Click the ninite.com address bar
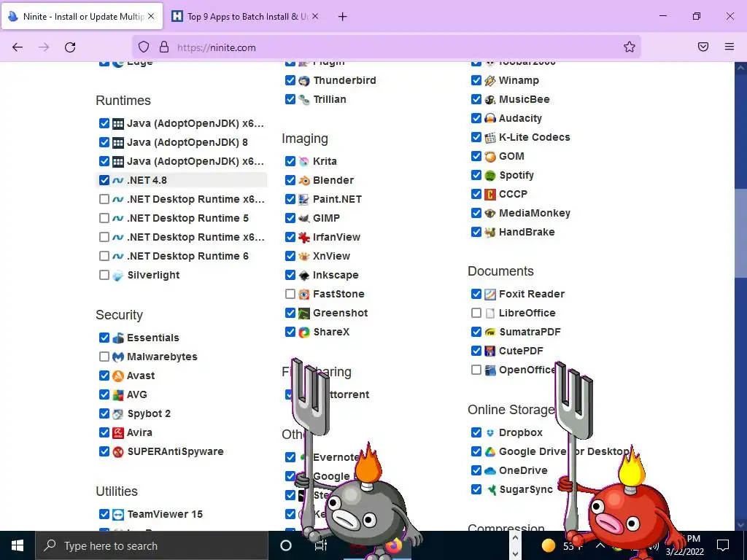This screenshot has width=747, height=560. pos(386,47)
